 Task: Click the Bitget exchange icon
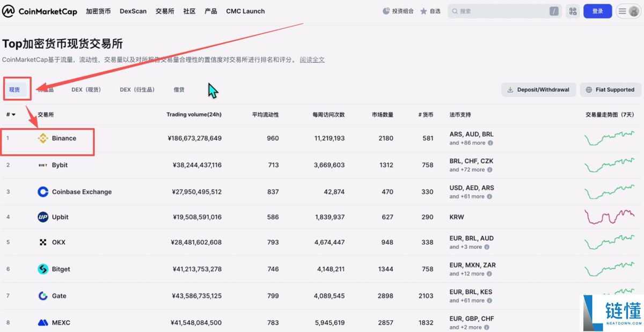[43, 269]
